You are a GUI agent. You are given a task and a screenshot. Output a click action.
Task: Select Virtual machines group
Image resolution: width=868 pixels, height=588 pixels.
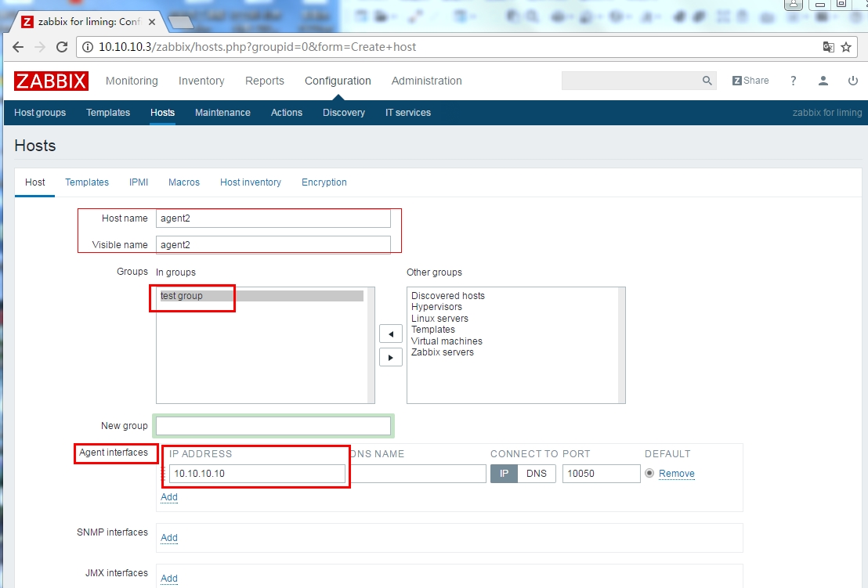[447, 341]
